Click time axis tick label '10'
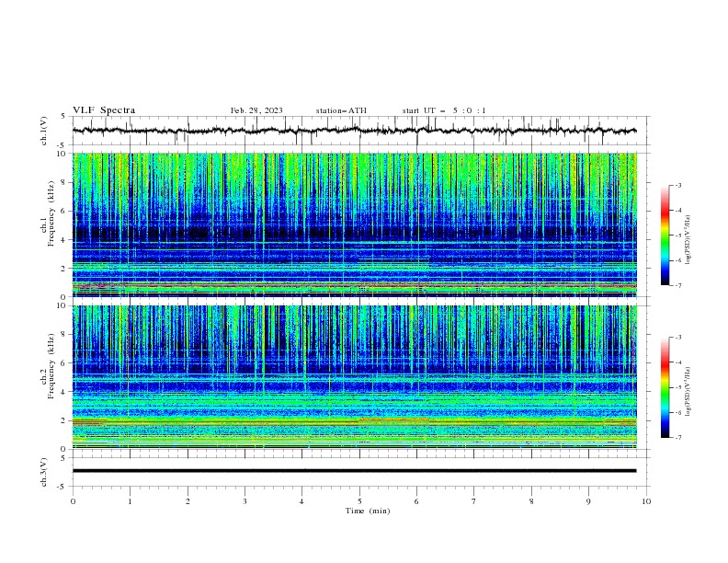This screenshot has height=563, width=728. tap(646, 501)
